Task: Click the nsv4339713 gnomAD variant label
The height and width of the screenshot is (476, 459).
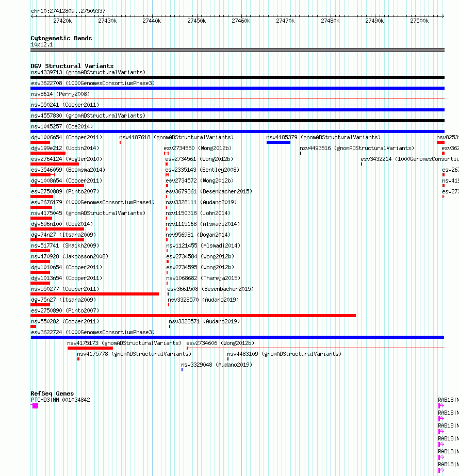Action: click(x=88, y=72)
